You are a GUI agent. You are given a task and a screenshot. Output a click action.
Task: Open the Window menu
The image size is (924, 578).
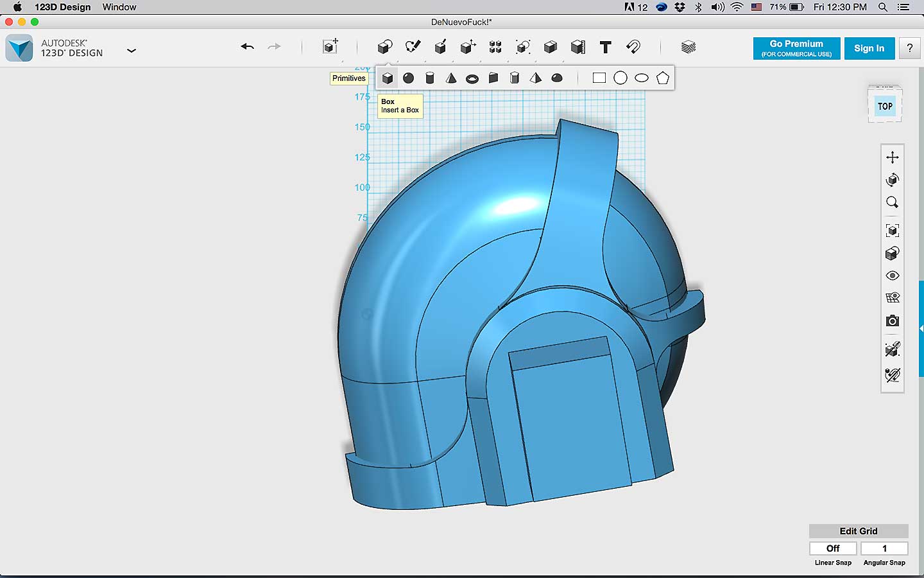click(119, 7)
